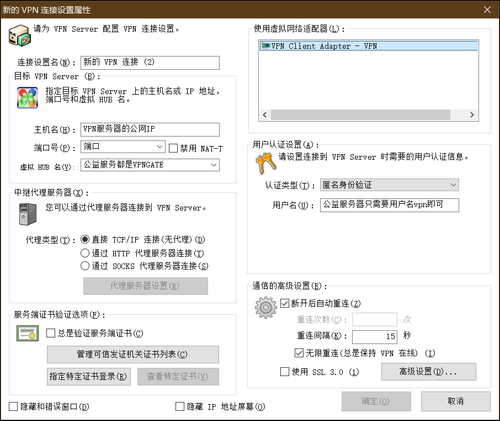Select 直接 TCP/IP 连接 radio option
The height and width of the screenshot is (421, 500).
click(x=85, y=239)
